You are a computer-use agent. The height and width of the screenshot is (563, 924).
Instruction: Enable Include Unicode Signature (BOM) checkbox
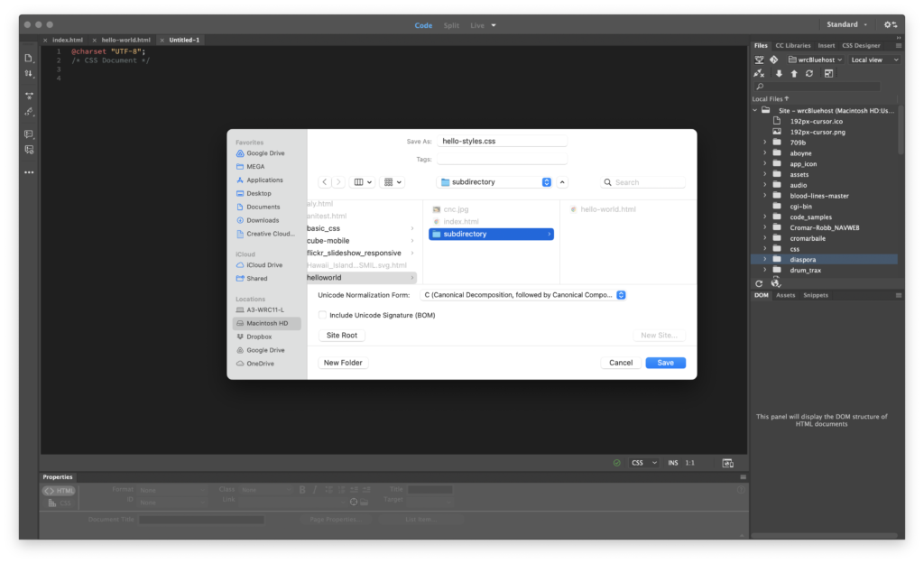323,315
